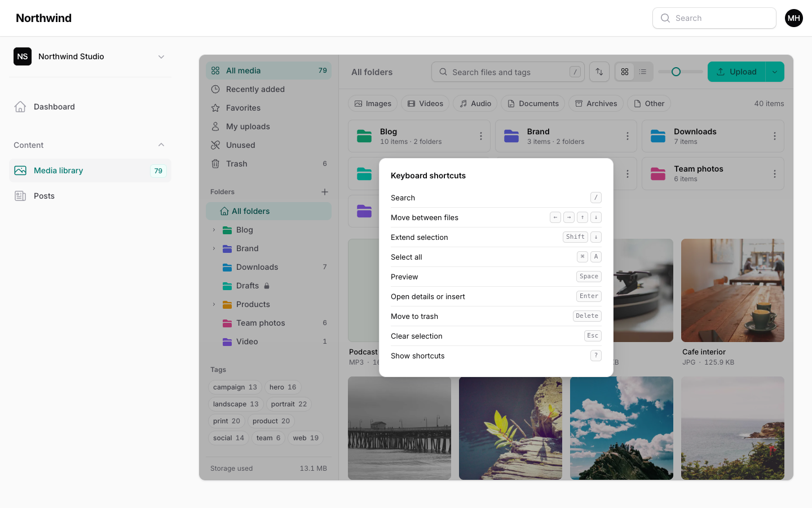The width and height of the screenshot is (812, 508).
Task: Switch to list view
Action: (643, 72)
